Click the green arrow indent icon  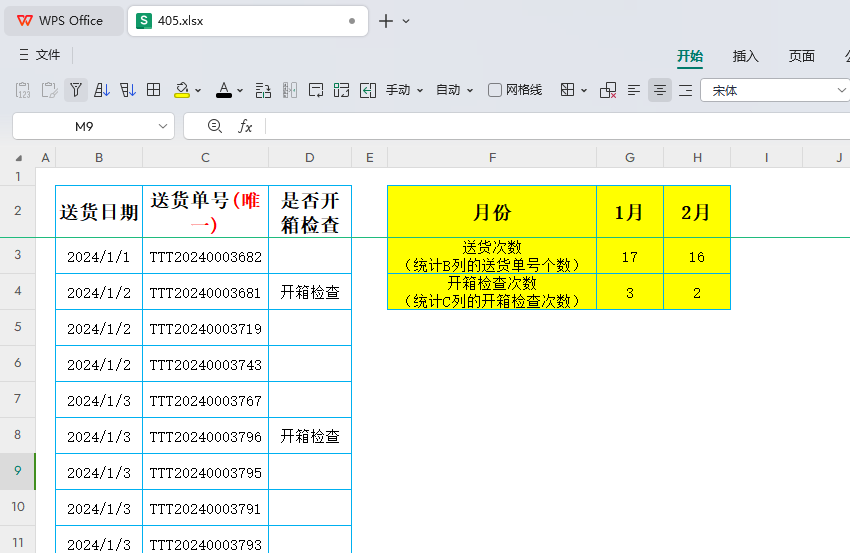point(368,90)
